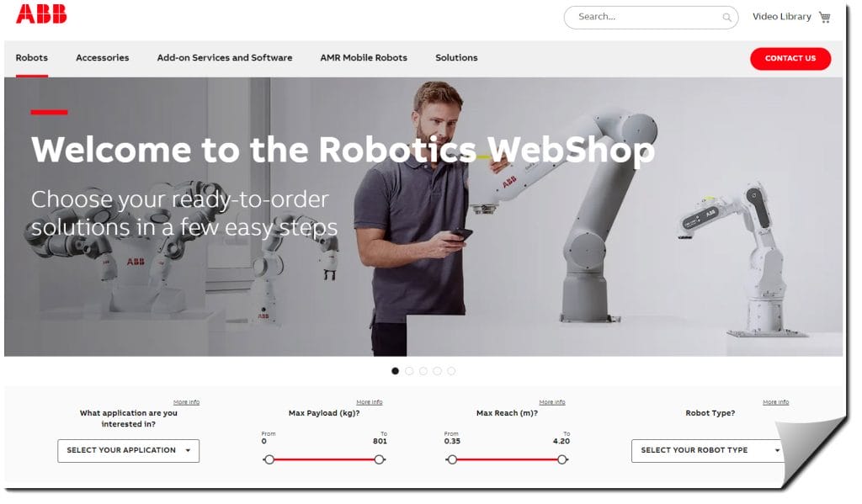Click the Max Reach minimum slider handle

coord(452,459)
